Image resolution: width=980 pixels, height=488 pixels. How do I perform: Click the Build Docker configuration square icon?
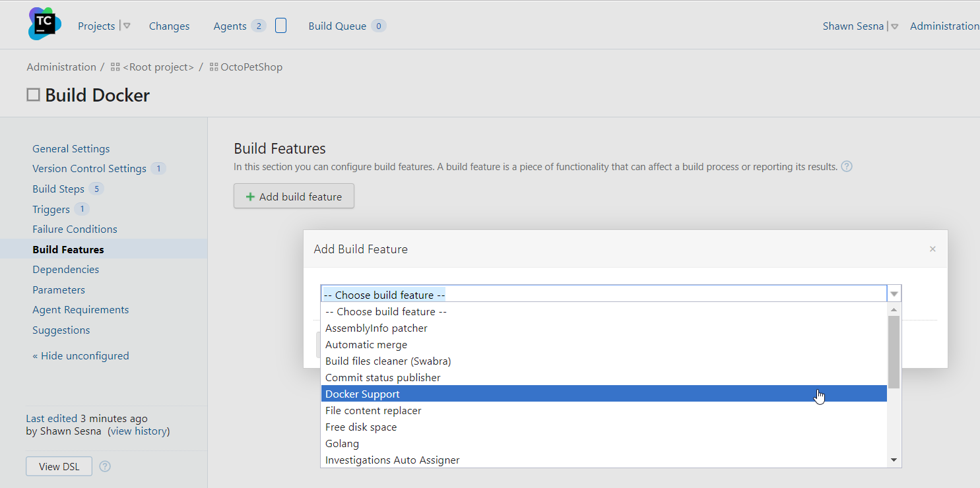[33, 95]
